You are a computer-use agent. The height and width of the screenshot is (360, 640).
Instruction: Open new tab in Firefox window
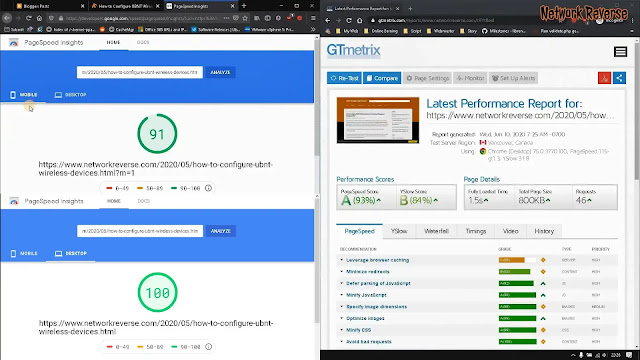pyautogui.click(x=244, y=6)
